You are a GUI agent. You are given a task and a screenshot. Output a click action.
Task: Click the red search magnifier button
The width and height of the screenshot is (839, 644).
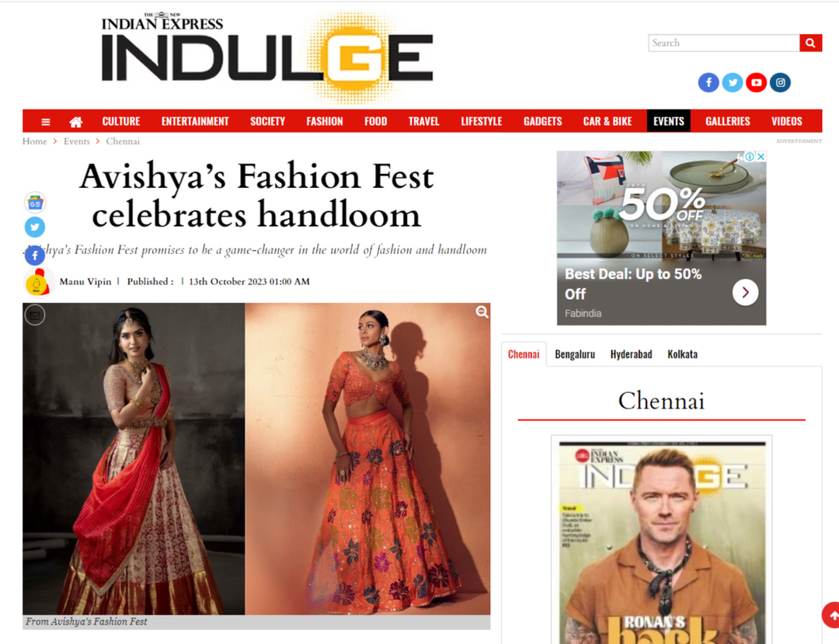(x=810, y=43)
